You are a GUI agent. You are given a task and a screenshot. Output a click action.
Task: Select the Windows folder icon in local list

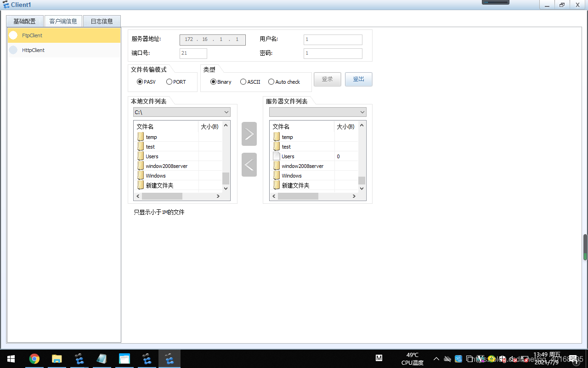click(x=141, y=175)
